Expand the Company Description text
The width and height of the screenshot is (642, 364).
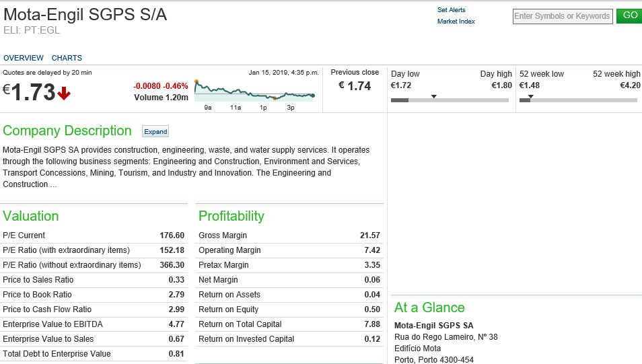coord(155,131)
